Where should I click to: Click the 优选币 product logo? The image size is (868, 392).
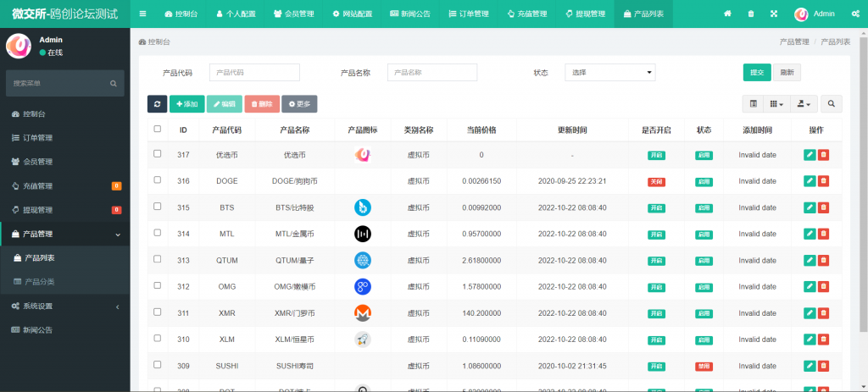363,156
